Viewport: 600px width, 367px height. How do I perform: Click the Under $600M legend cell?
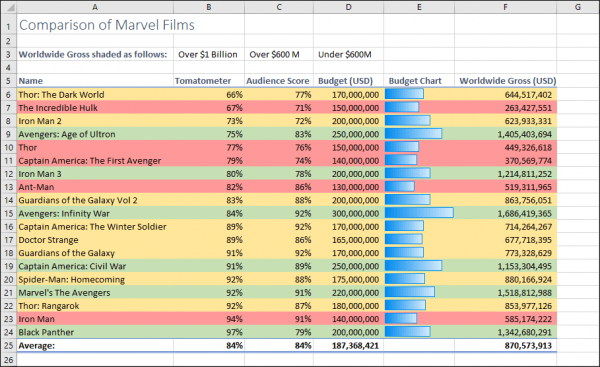coord(348,54)
